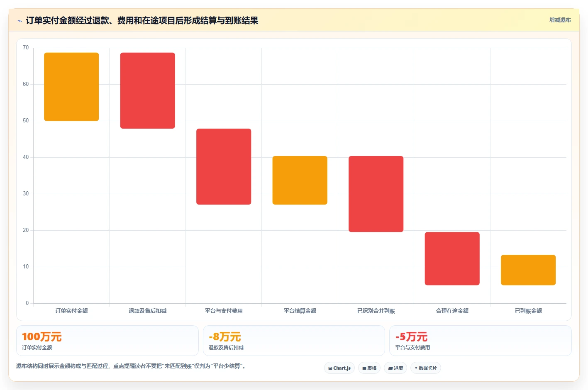Screen dimensions: 588x390
Task: Click the y-axis value 70
Action: pyautogui.click(x=26, y=48)
